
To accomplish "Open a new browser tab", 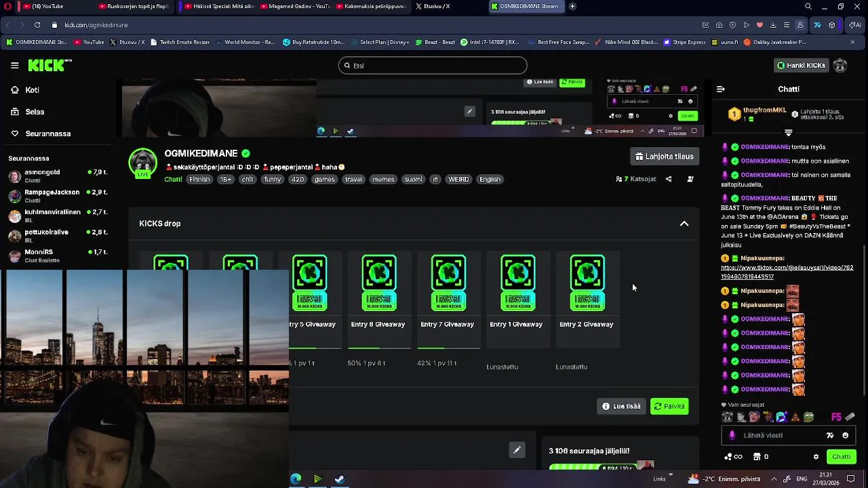I will pyautogui.click(x=572, y=6).
